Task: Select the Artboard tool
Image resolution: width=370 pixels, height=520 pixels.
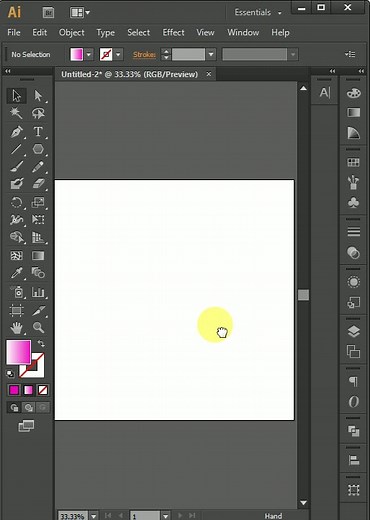Action: [16, 310]
